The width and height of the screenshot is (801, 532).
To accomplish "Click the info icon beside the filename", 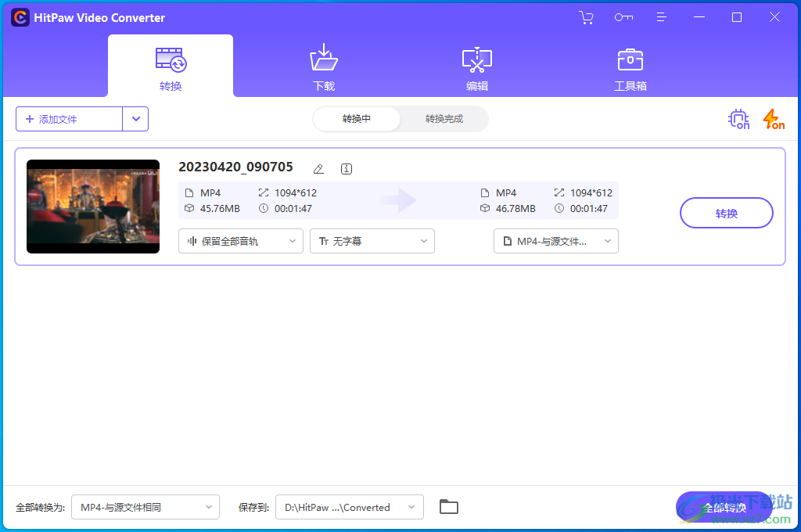I will [x=346, y=168].
